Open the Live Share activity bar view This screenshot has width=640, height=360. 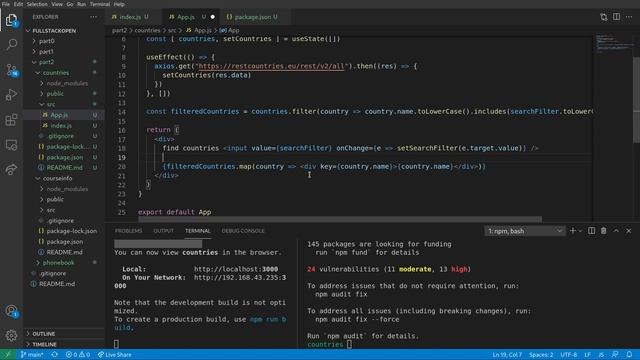point(11,169)
